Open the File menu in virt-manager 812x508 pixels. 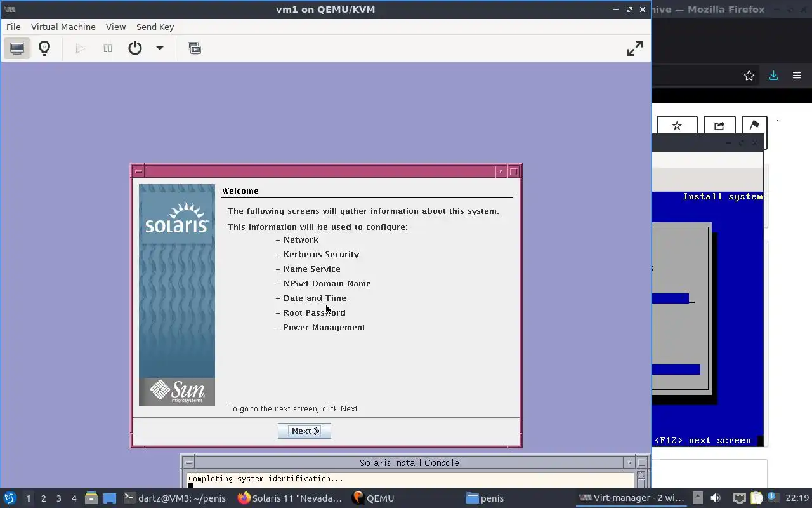pyautogui.click(x=13, y=27)
